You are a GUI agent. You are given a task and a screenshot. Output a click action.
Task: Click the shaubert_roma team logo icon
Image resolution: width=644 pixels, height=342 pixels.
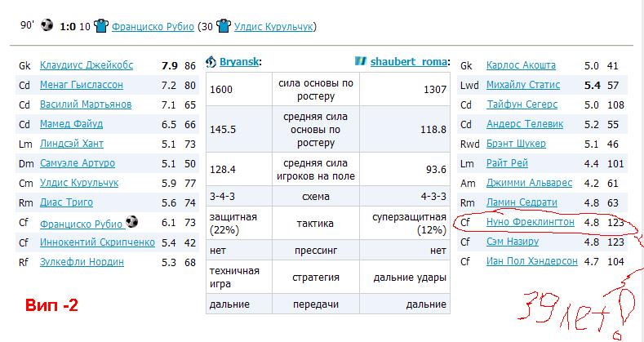coord(361,62)
